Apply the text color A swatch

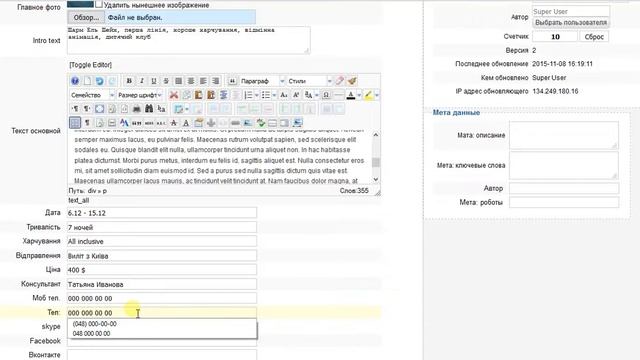pos(351,95)
